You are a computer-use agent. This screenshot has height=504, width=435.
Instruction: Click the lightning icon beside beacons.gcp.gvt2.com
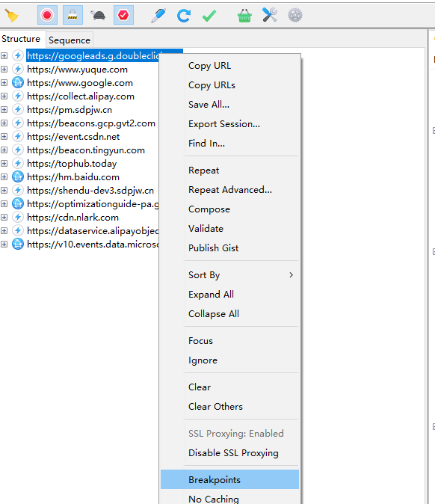pyautogui.click(x=18, y=123)
